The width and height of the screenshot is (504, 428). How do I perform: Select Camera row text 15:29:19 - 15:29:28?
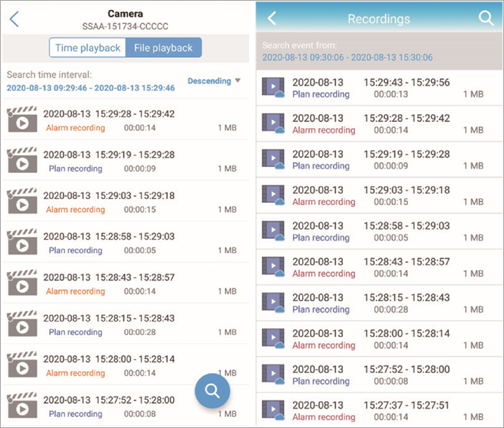[135, 154]
